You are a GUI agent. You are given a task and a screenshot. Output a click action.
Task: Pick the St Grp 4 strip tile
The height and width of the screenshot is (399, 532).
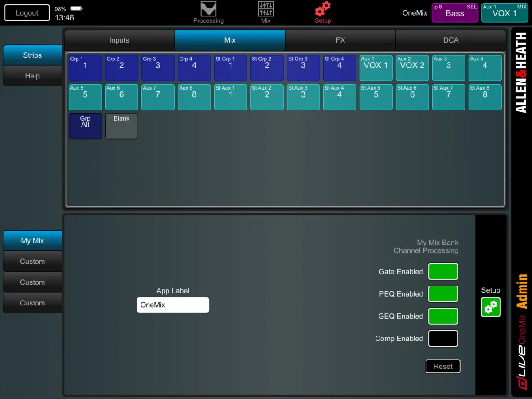click(340, 68)
